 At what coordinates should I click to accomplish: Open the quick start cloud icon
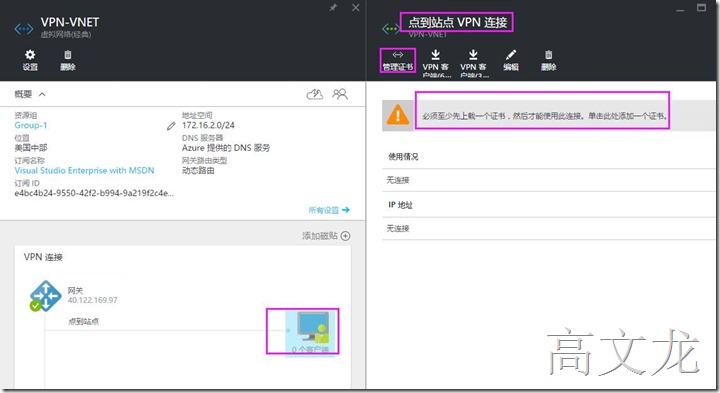point(315,94)
